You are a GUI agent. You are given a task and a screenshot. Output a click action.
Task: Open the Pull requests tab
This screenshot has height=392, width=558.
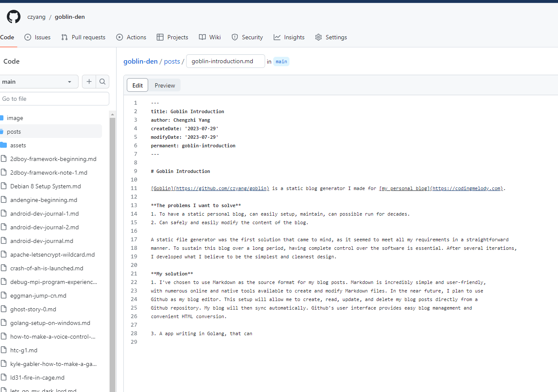[83, 37]
